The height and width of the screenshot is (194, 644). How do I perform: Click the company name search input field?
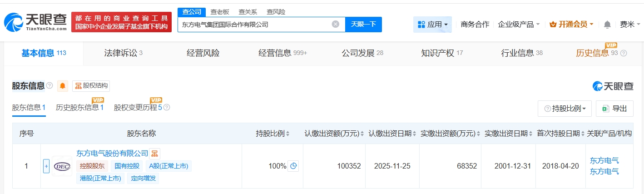(x=254, y=25)
